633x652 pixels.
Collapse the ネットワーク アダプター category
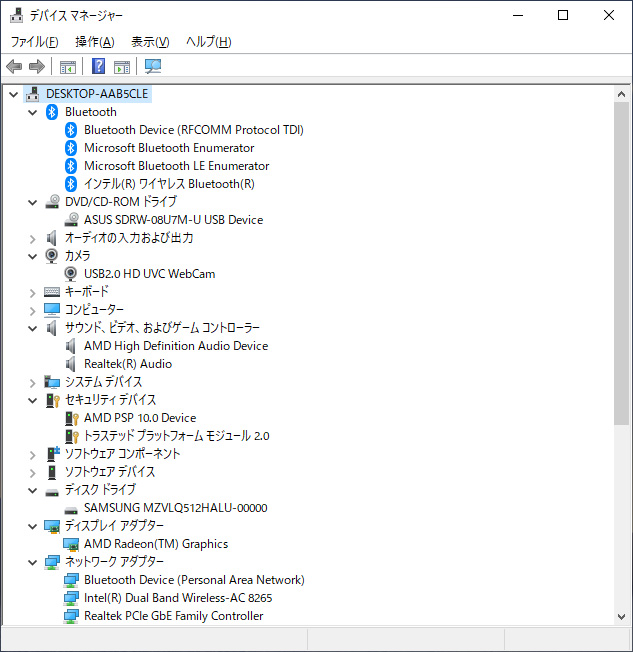coord(32,563)
